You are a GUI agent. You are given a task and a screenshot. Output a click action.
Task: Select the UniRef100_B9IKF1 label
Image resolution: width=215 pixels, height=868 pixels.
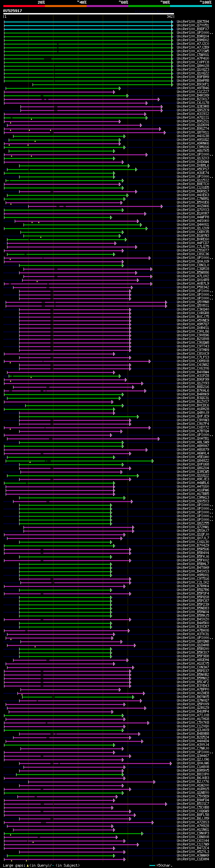pos(193,85)
